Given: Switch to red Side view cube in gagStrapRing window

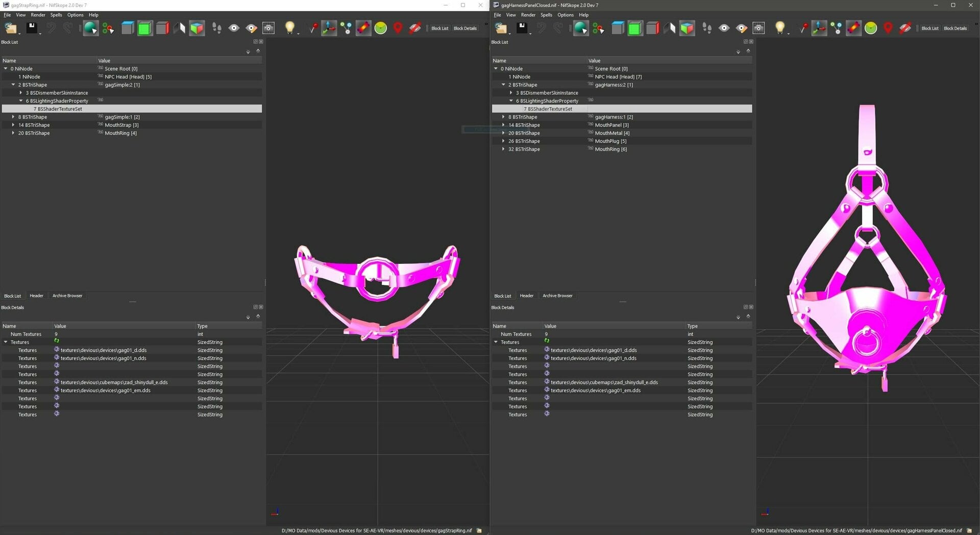Looking at the screenshot, I should click(x=162, y=28).
